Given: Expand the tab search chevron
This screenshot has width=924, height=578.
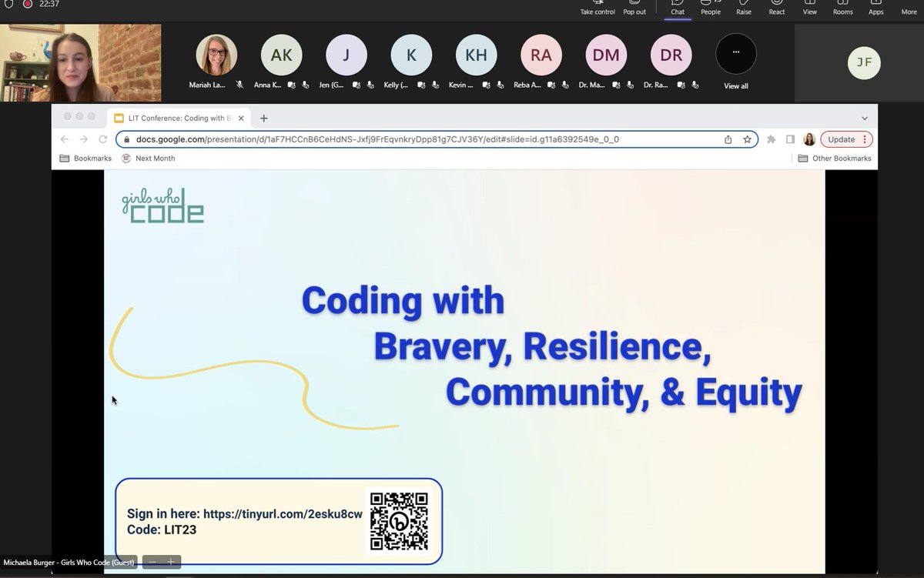Looking at the screenshot, I should tap(865, 118).
